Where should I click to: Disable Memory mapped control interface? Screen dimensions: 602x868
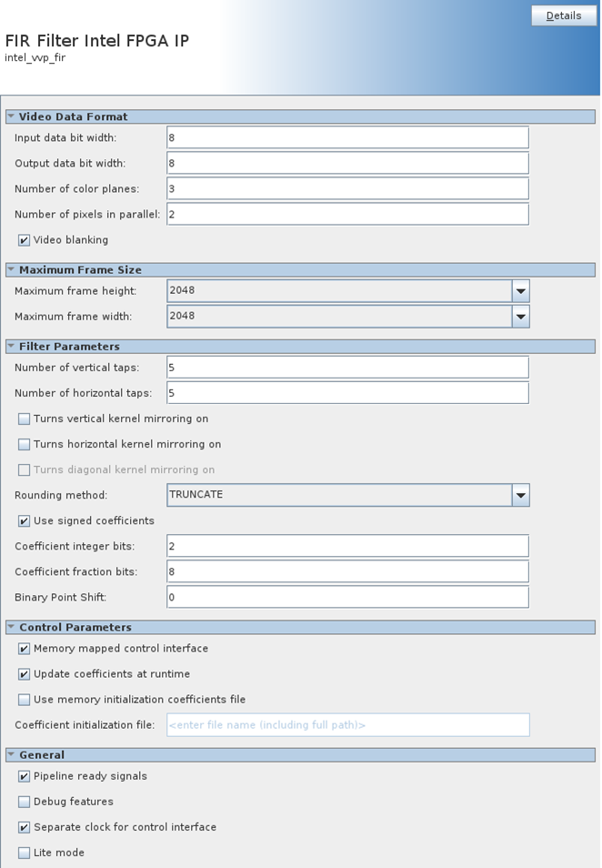[x=23, y=649]
